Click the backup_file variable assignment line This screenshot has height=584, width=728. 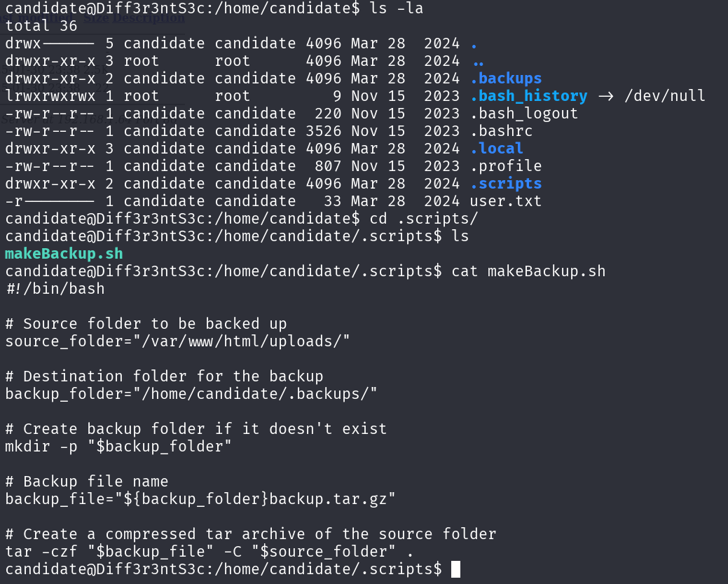pos(200,499)
